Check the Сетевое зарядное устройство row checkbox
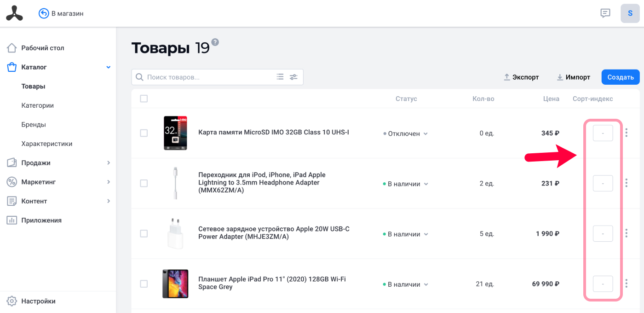This screenshot has height=313, width=644. (x=144, y=233)
